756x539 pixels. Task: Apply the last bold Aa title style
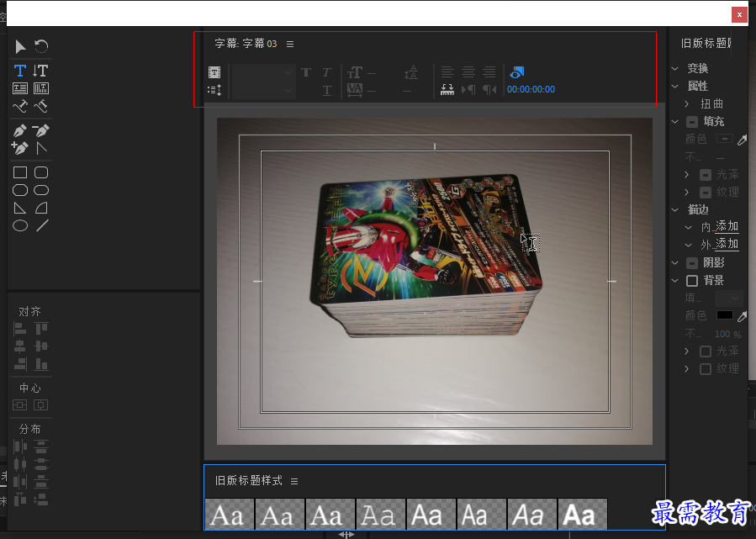click(583, 514)
